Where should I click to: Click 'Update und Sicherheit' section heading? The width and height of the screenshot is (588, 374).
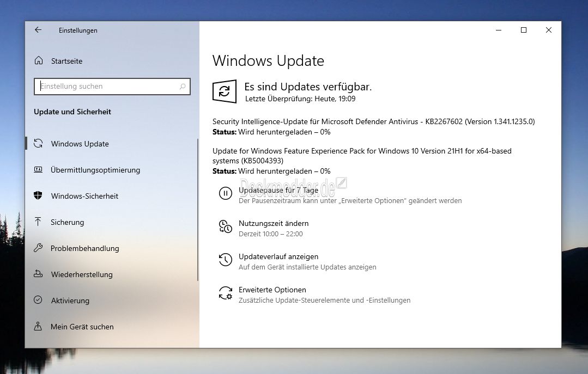coord(72,112)
